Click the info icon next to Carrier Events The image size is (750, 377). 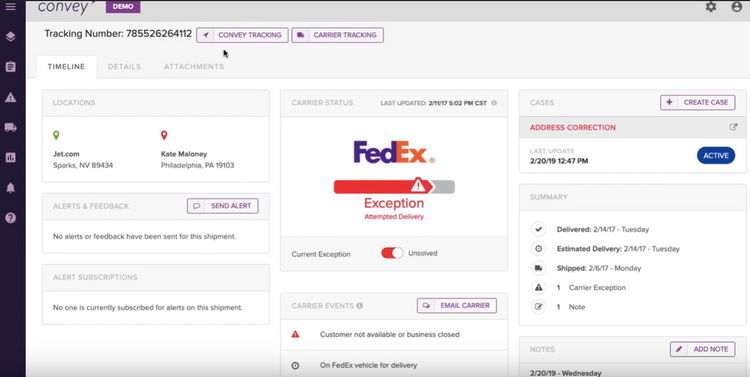tap(359, 306)
